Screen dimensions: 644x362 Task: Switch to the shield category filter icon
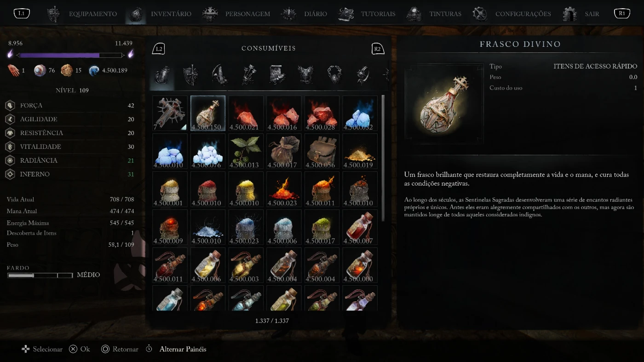point(191,74)
